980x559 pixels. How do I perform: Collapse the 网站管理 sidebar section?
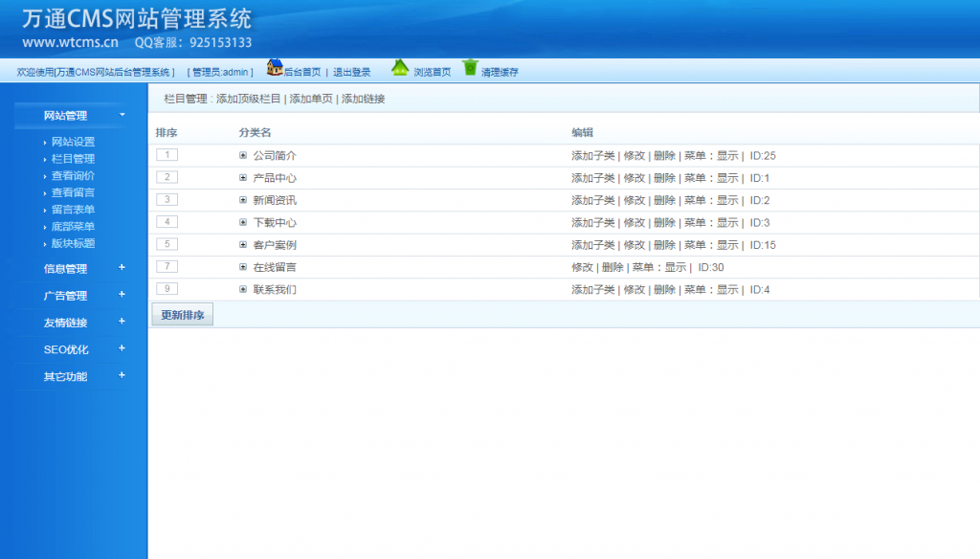click(63, 114)
